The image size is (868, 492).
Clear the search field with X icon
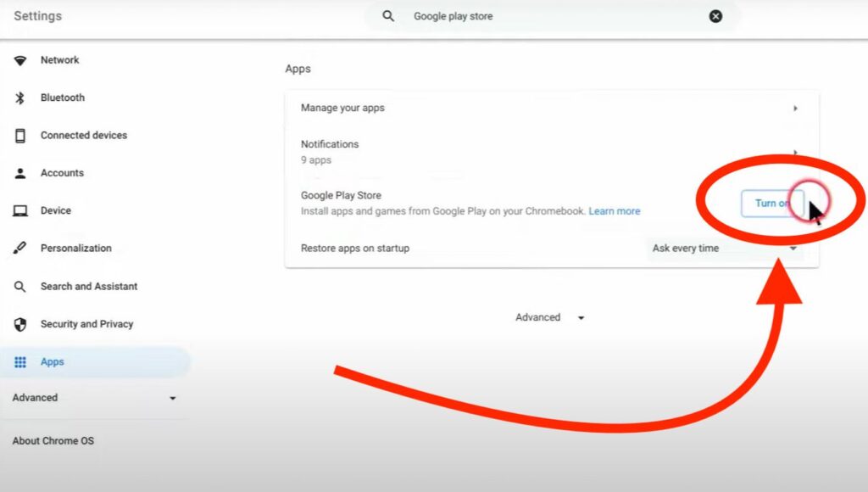pos(715,16)
